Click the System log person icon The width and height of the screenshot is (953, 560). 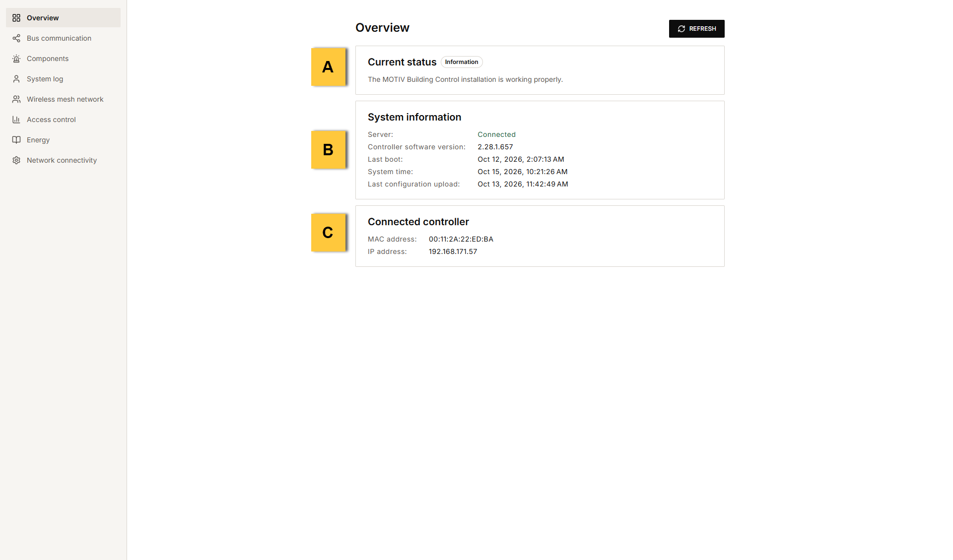(16, 79)
